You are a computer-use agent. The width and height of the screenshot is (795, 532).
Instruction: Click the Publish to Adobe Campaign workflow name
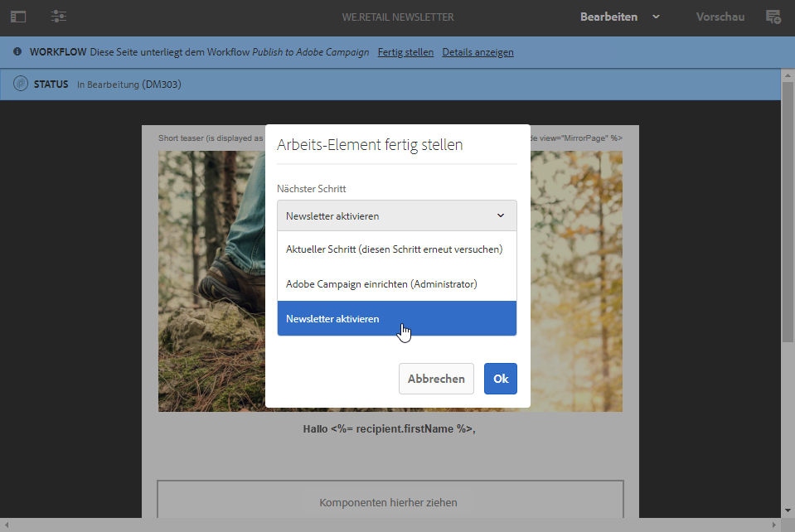point(310,52)
